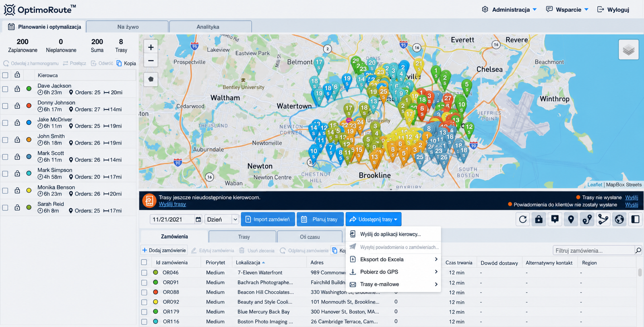Click Import zamówień button
This screenshot has width=644, height=327.
tap(268, 219)
